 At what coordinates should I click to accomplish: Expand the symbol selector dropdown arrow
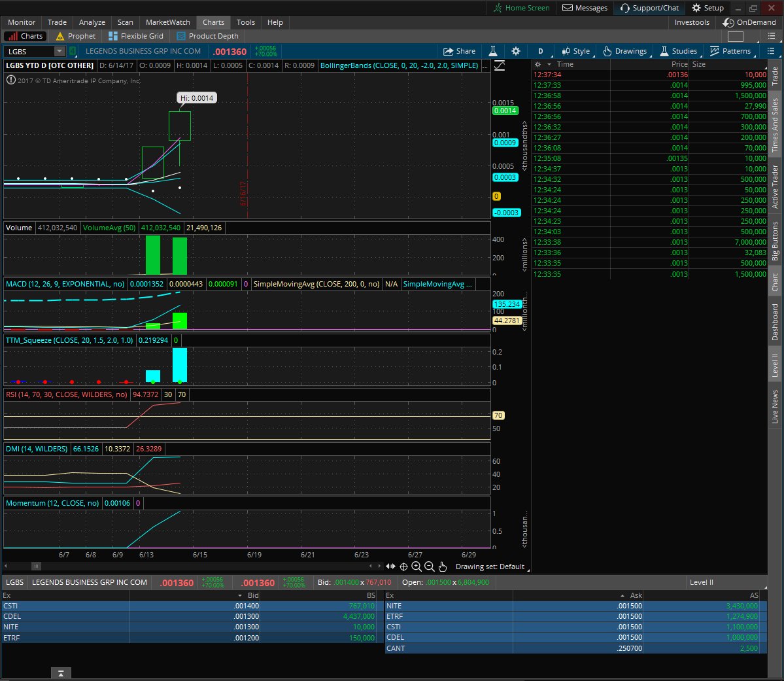(x=60, y=51)
